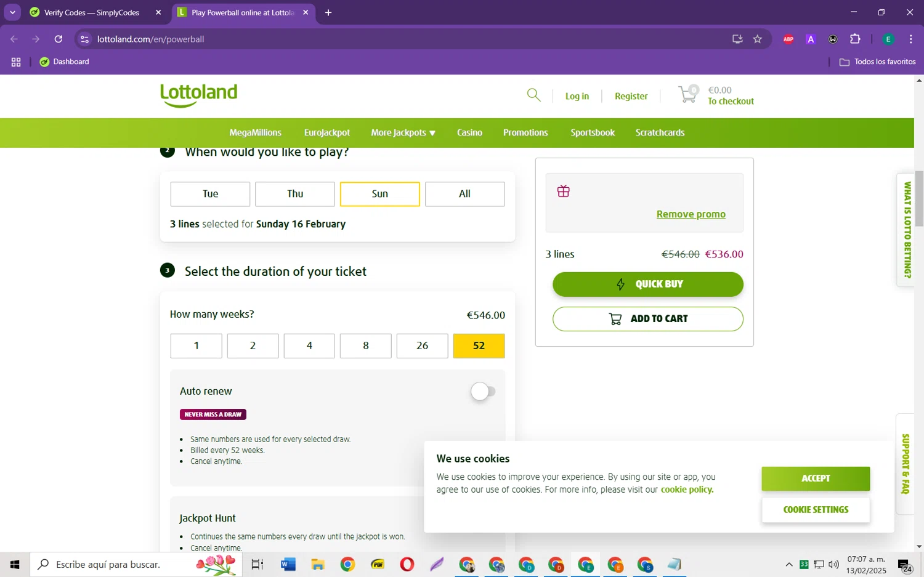
Task: Choose 4 weeks duration
Action: point(309,345)
